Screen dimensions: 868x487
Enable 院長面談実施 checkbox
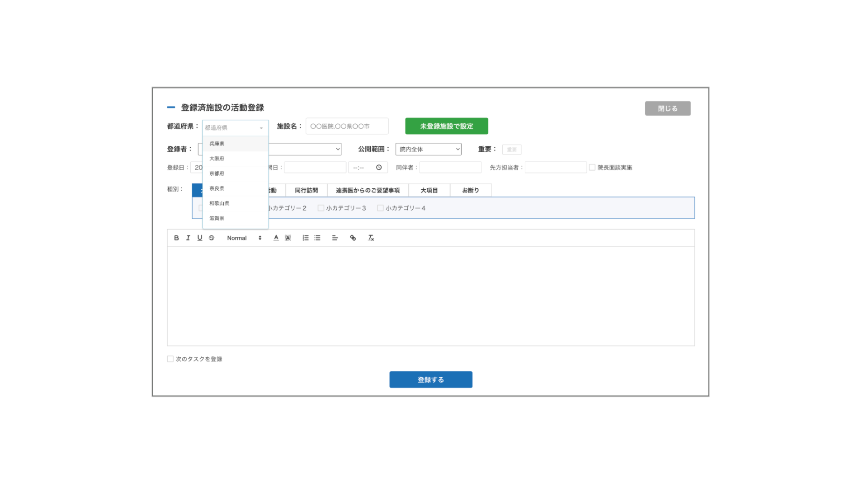click(x=592, y=168)
